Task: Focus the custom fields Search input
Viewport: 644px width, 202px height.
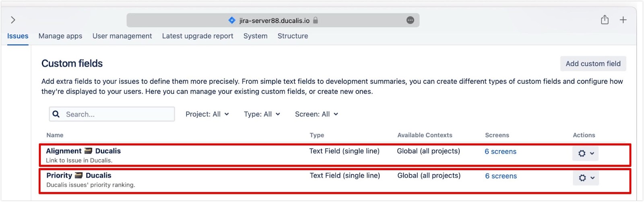Action: 117,114
